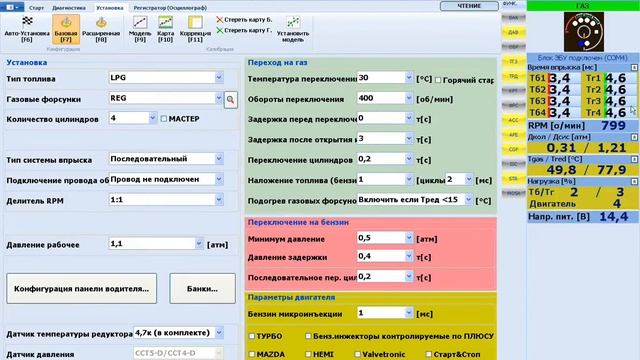Switch to the Старт tab
Screen dimensions: 640x360
[x=36, y=8]
